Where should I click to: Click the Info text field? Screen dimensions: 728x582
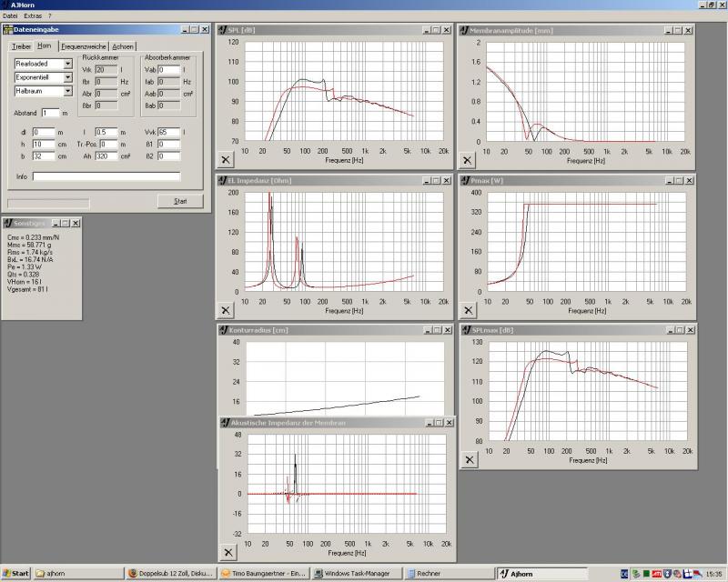(x=106, y=176)
